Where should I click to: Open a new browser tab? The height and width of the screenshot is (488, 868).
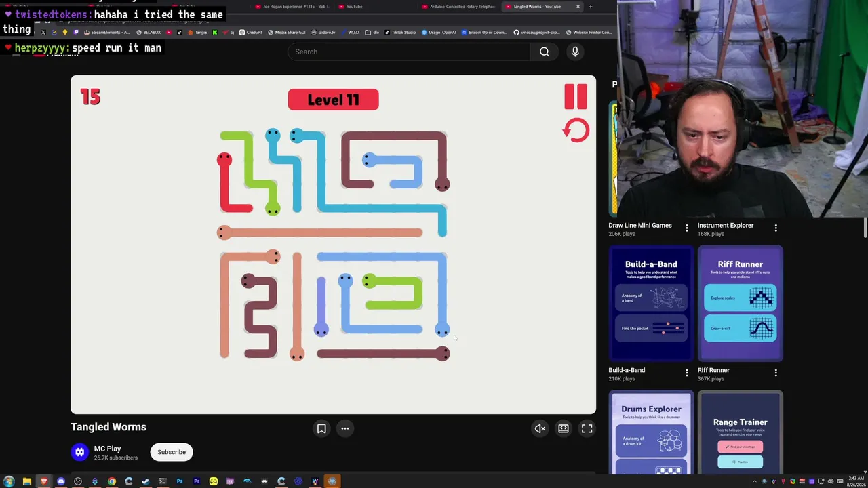tap(591, 7)
